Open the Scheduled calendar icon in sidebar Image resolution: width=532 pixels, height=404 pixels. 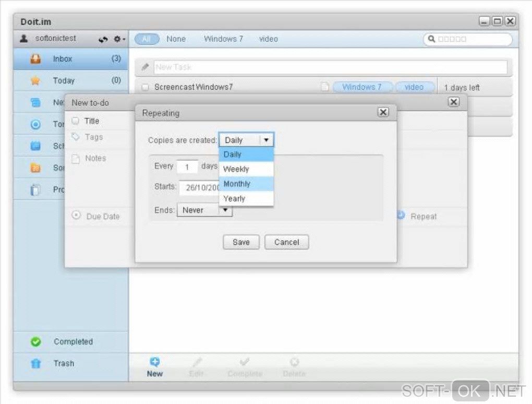pyautogui.click(x=35, y=146)
